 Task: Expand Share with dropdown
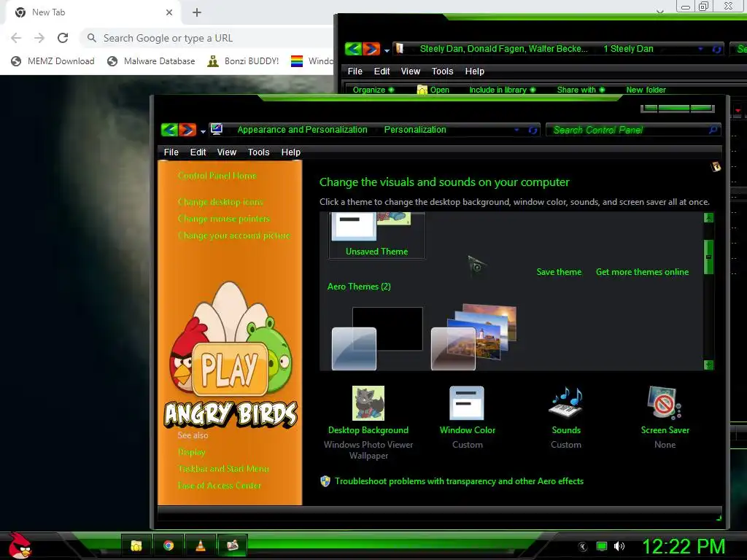pos(581,90)
